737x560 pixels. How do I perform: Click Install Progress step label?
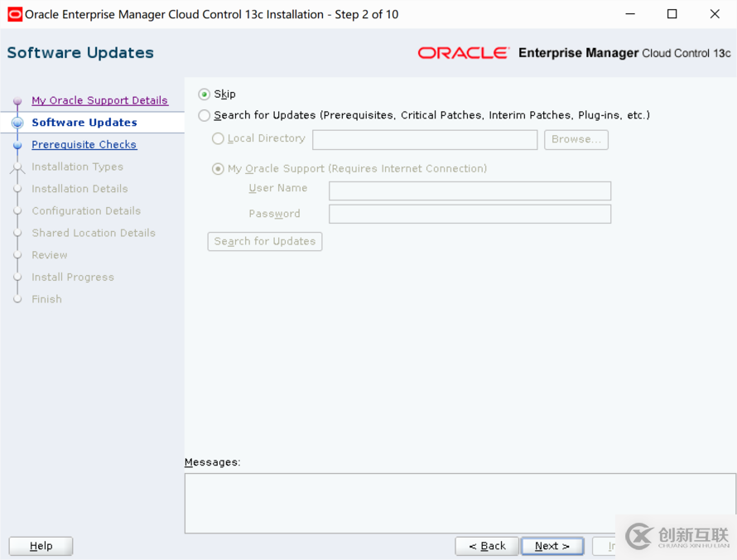coord(73,278)
